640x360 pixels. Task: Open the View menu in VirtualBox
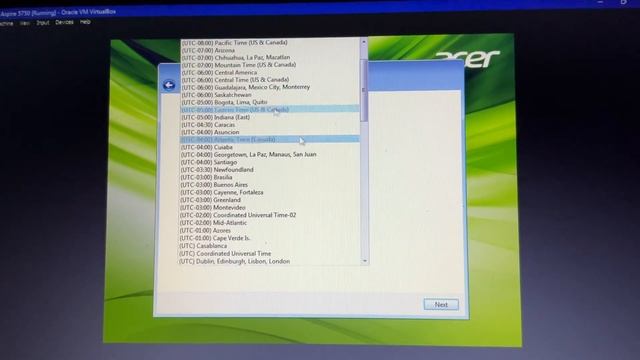25,23
